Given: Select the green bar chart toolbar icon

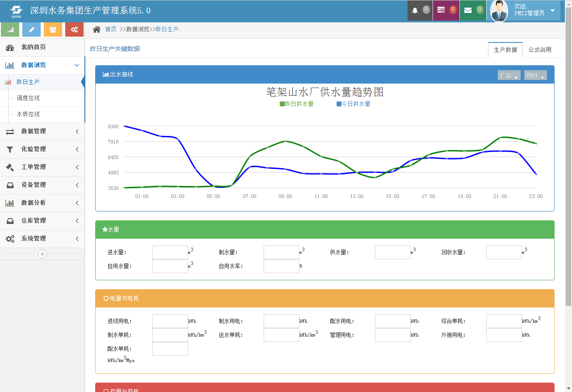Looking at the screenshot, I should click(10, 29).
